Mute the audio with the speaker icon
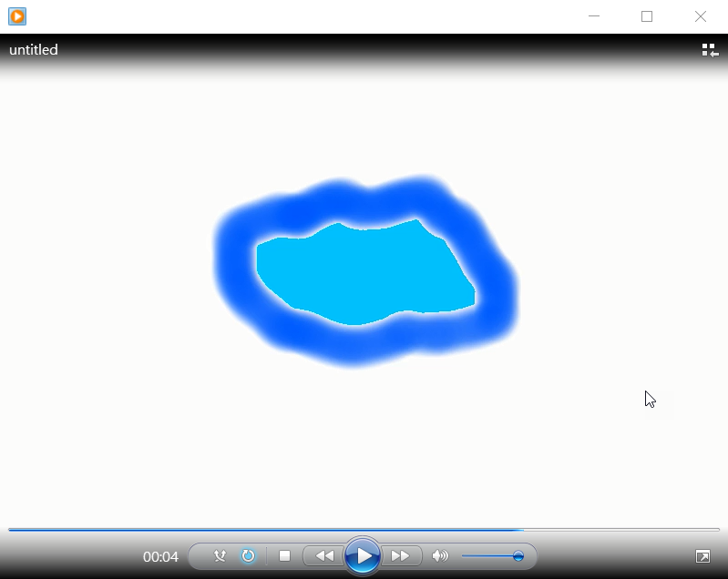 click(x=440, y=556)
